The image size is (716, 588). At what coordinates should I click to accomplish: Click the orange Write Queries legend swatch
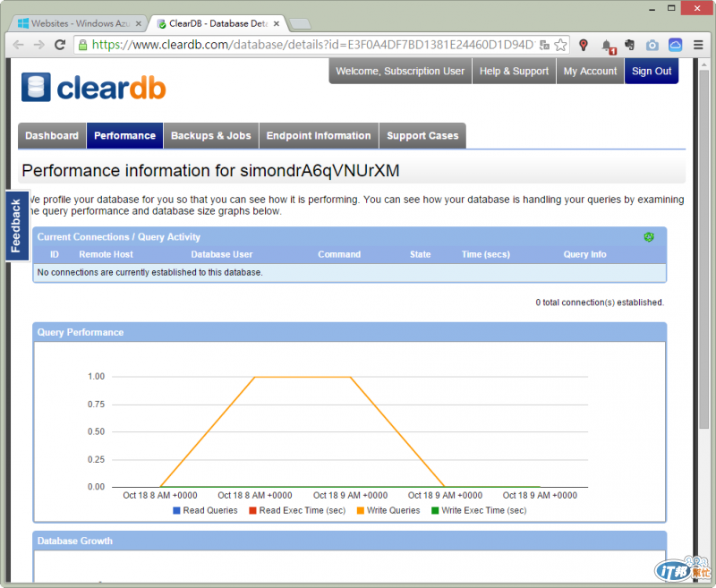point(361,510)
